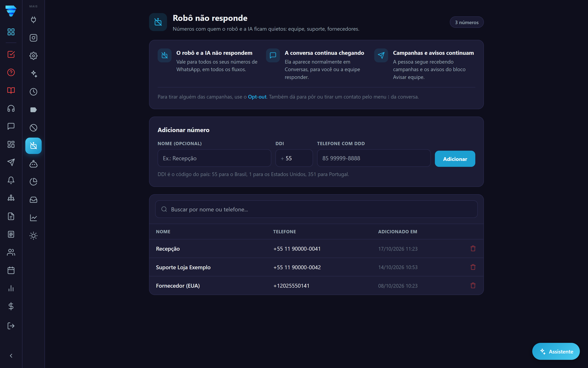Open the dashboard grid icon in sidebar
This screenshot has width=588, height=368.
11,32
